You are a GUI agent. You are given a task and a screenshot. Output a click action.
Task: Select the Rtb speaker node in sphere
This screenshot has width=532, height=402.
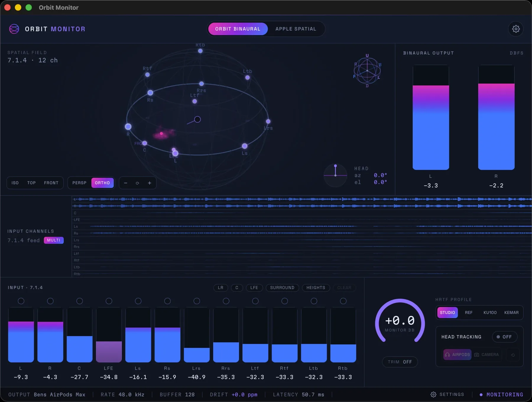pyautogui.click(x=200, y=51)
